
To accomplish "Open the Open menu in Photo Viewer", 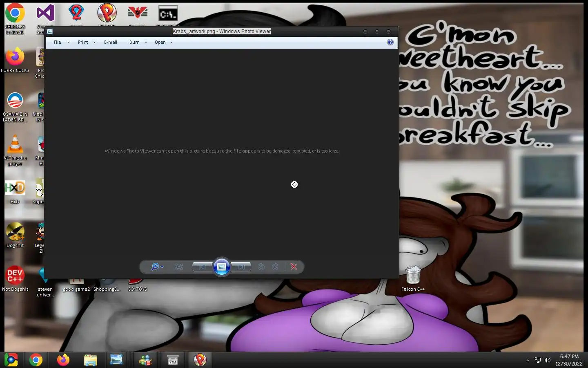I will [x=160, y=42].
